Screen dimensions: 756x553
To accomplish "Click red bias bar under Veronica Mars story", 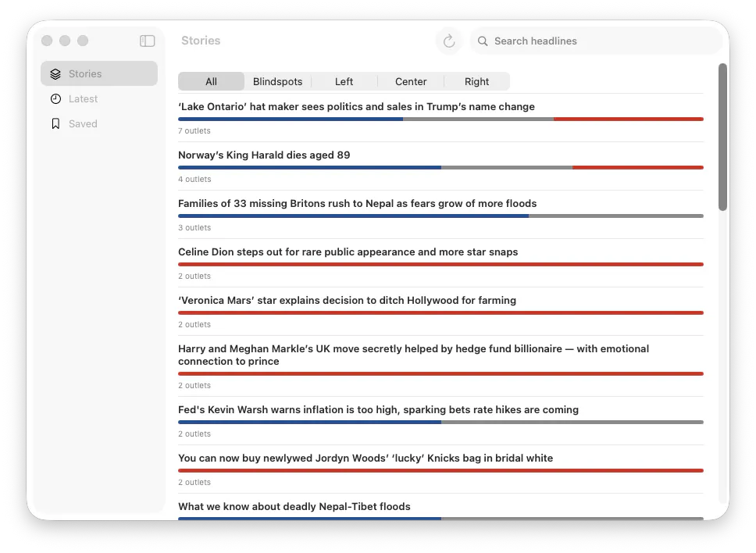I will click(440, 313).
